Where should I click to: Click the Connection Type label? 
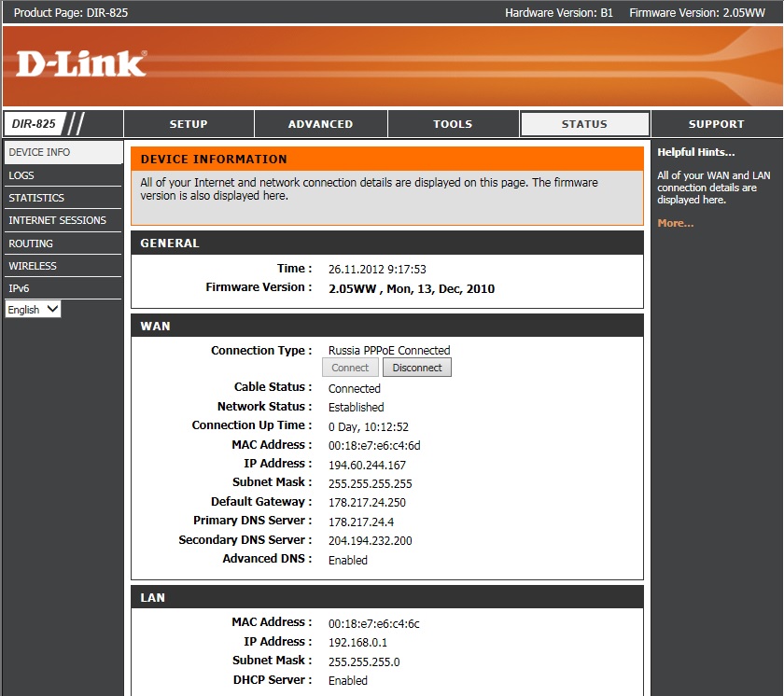[261, 350]
